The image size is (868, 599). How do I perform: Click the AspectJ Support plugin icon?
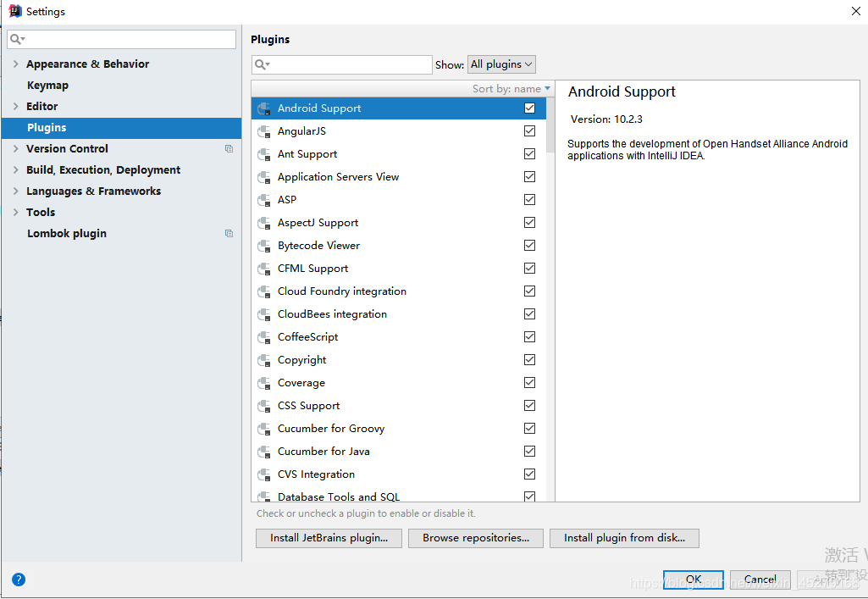(x=264, y=223)
